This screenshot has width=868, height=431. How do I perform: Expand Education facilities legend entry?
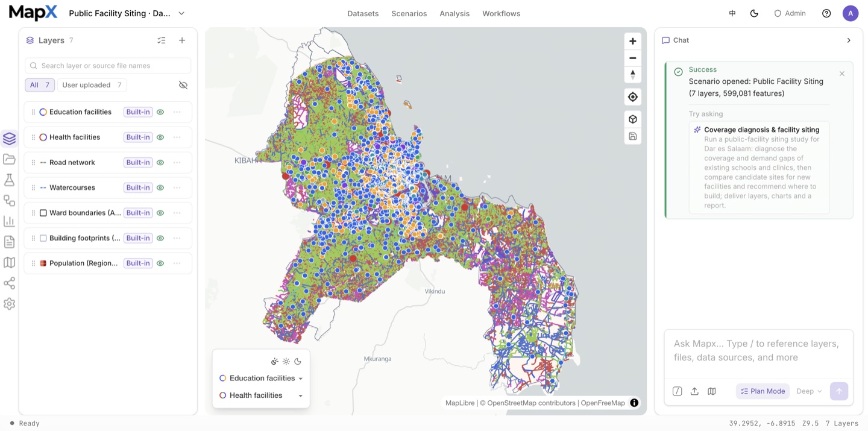(300, 379)
